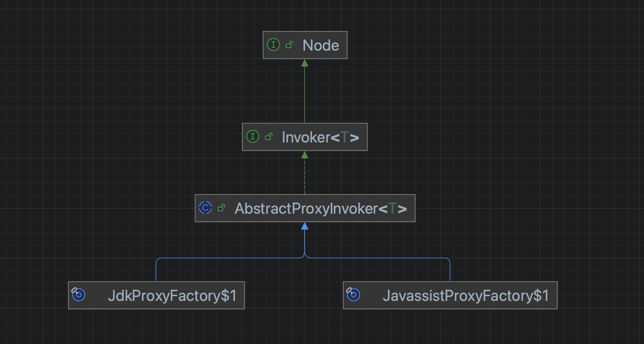
Task: Click the blue arrowhead under AbstractProxyInvoker<T>
Action: pos(304,226)
